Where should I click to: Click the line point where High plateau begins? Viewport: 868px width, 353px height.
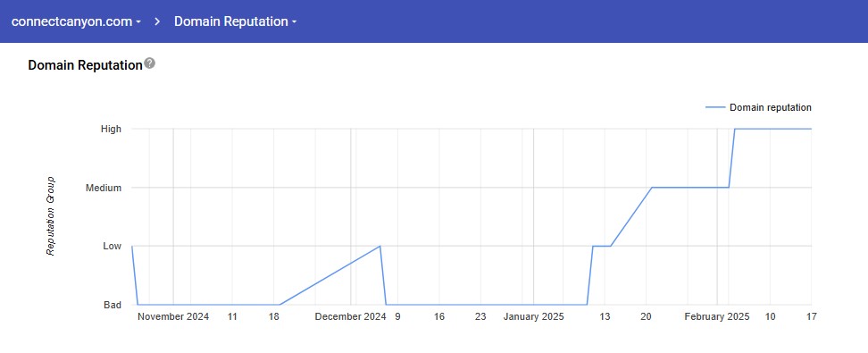735,129
